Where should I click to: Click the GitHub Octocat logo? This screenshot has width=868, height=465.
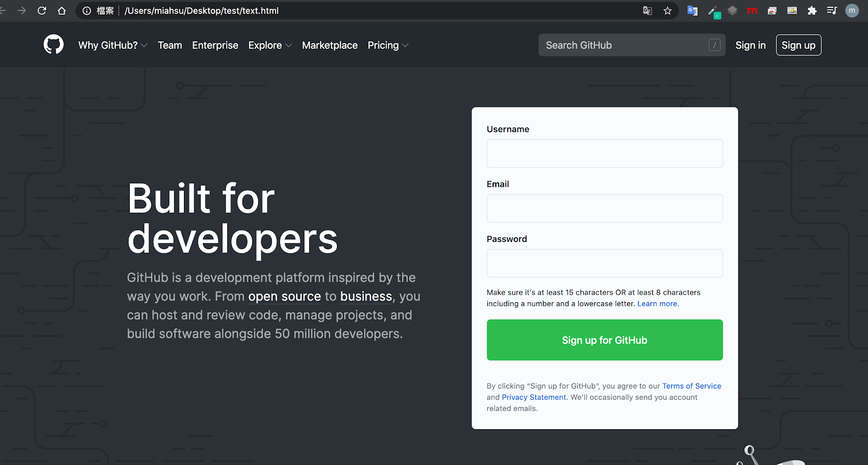pos(54,44)
